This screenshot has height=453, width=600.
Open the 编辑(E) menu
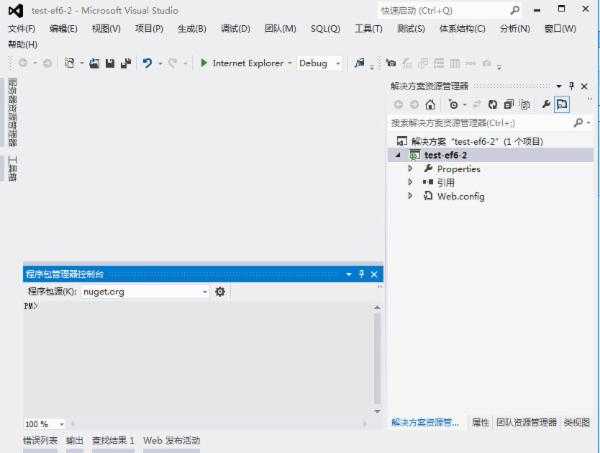tap(64, 29)
